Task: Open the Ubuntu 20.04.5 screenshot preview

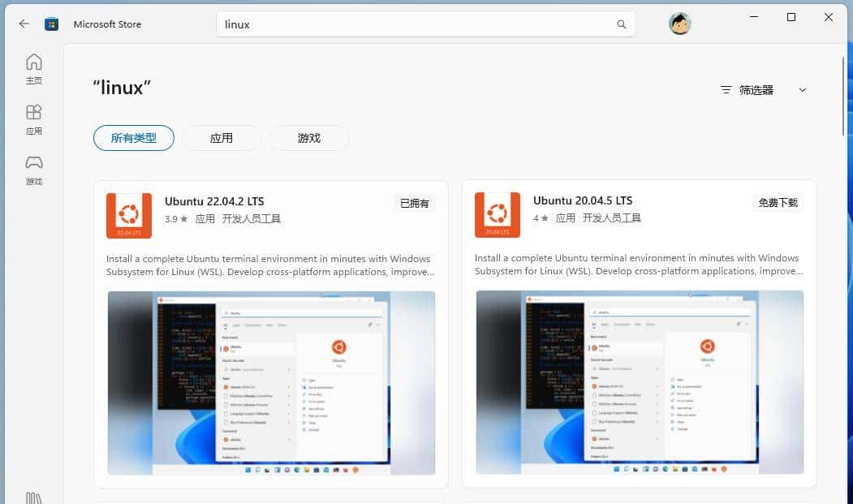Action: 639,382
